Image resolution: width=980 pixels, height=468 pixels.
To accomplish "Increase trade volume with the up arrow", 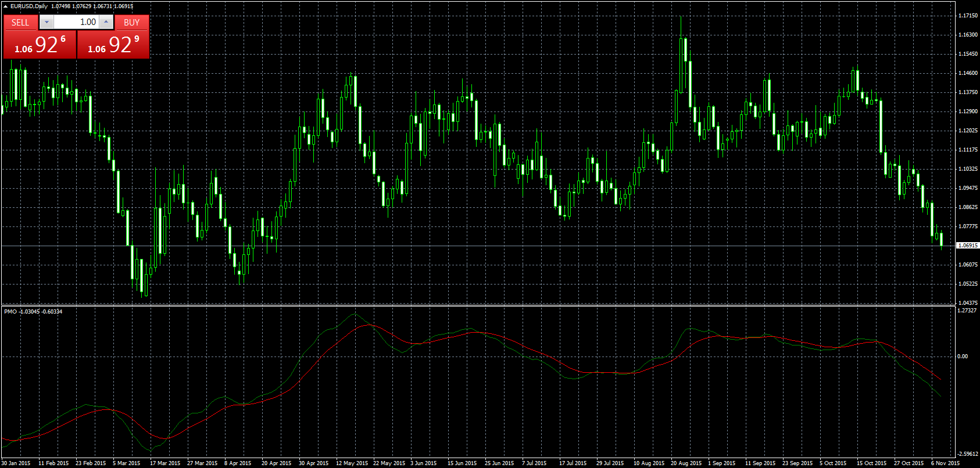I will coord(106,22).
